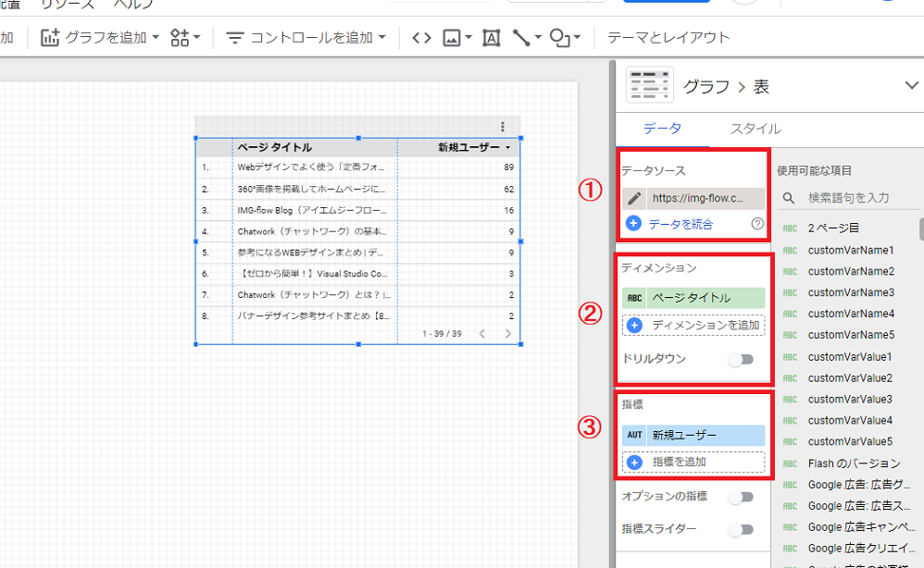The height and width of the screenshot is (568, 924).
Task: Select the text box tool icon
Action: pyautogui.click(x=491, y=38)
